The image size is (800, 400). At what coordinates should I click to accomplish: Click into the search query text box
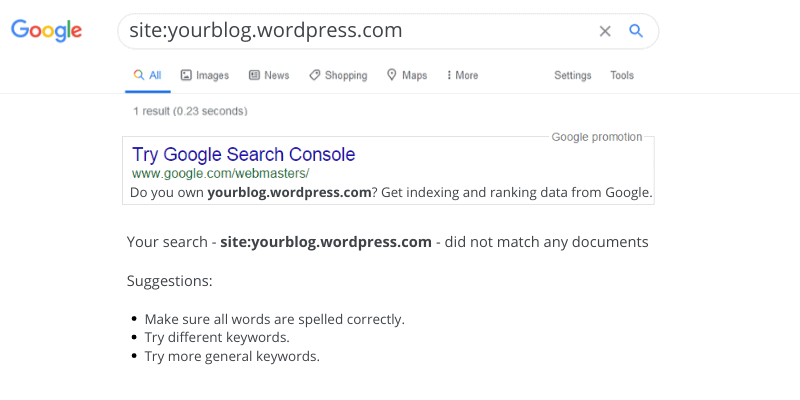pos(350,31)
